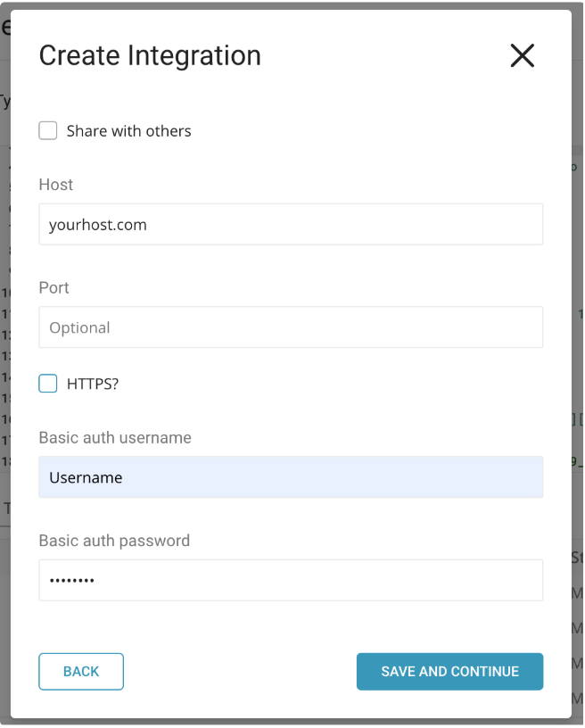Enable the Share with others checkbox
The width and height of the screenshot is (585, 728).
click(48, 131)
